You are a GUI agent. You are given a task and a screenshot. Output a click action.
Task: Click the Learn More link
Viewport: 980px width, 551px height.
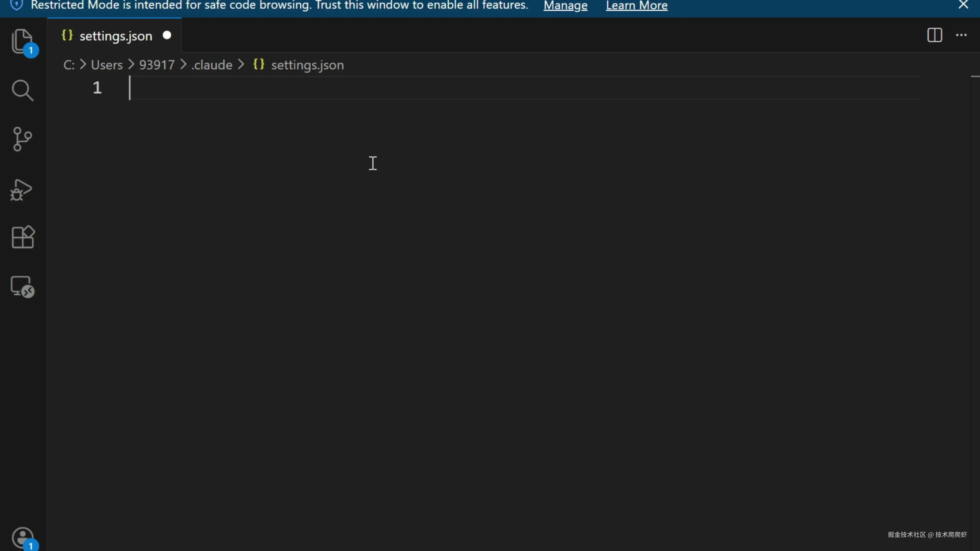tap(636, 6)
